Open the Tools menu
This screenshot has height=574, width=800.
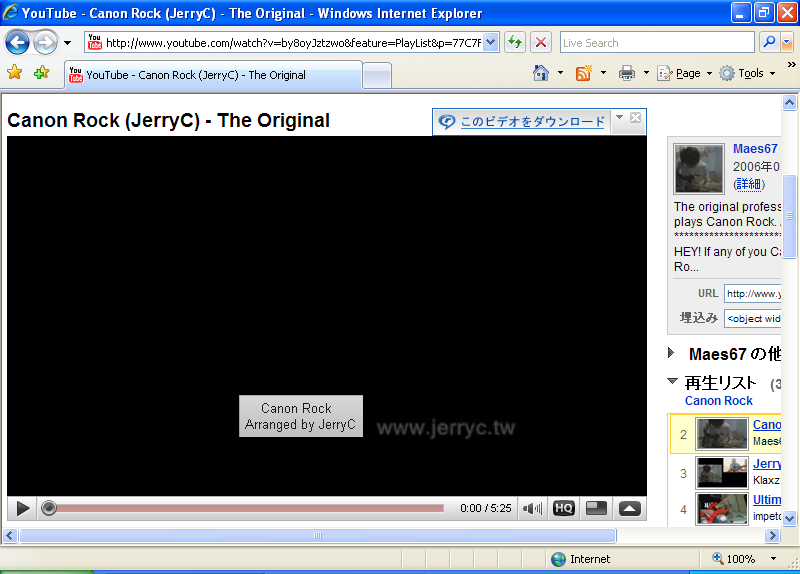coord(747,73)
